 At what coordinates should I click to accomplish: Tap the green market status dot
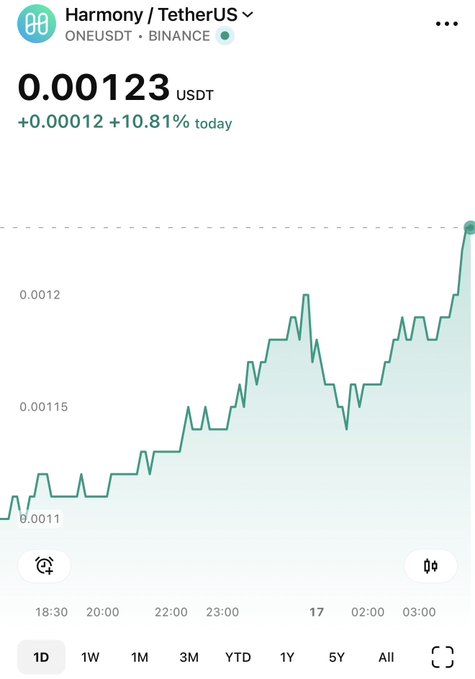[225, 36]
